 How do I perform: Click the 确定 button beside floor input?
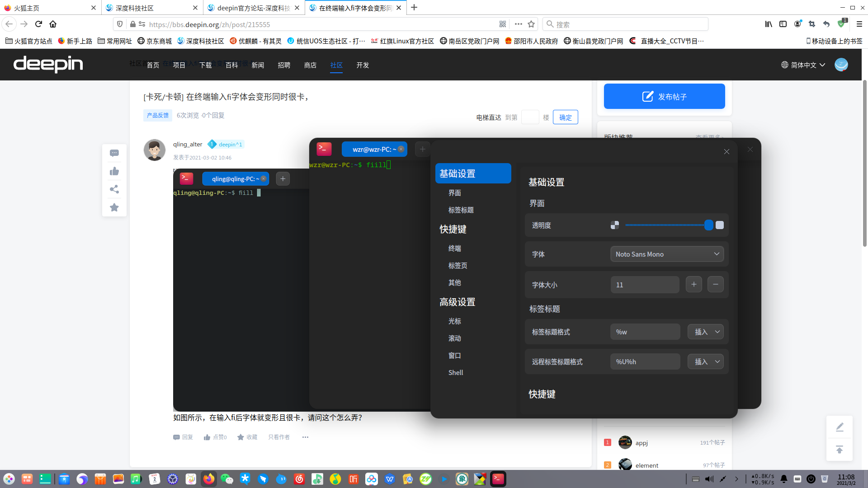point(565,117)
